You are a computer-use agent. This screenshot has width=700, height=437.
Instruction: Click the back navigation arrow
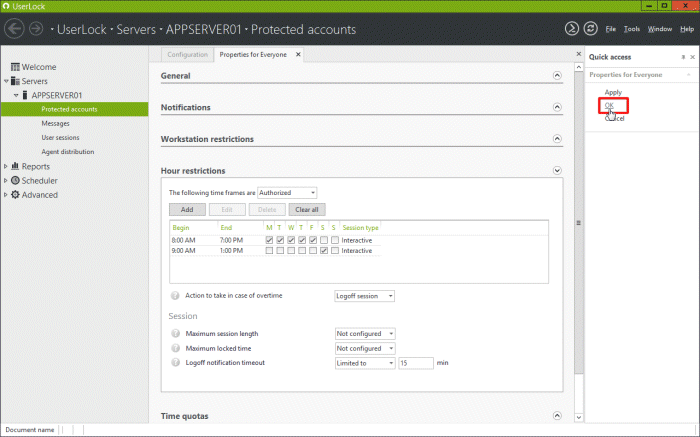[x=15, y=29]
